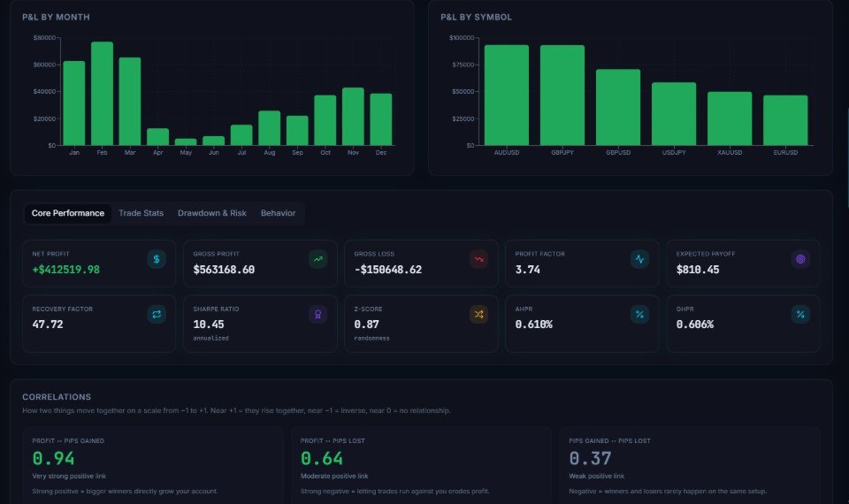Click the 'annualized' note under Sharpe Ratio
The height and width of the screenshot is (504, 849).
[x=210, y=339]
